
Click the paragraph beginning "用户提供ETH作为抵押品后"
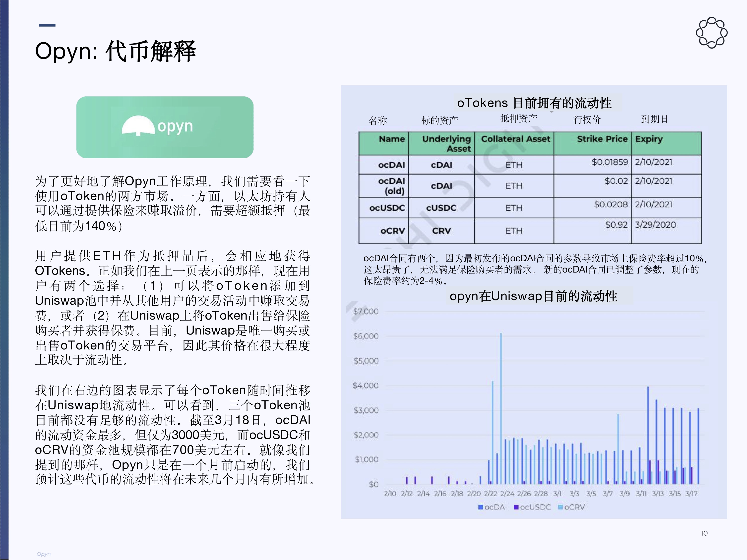(x=173, y=308)
